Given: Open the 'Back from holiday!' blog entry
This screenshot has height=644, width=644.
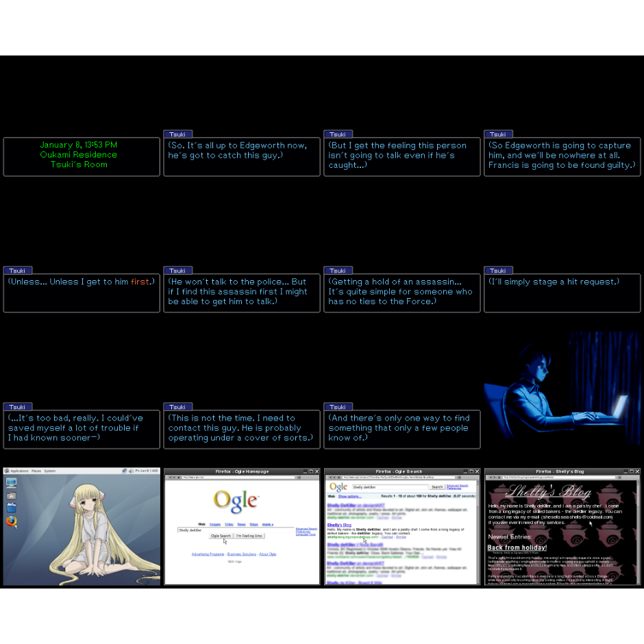Looking at the screenshot, I should [x=517, y=547].
